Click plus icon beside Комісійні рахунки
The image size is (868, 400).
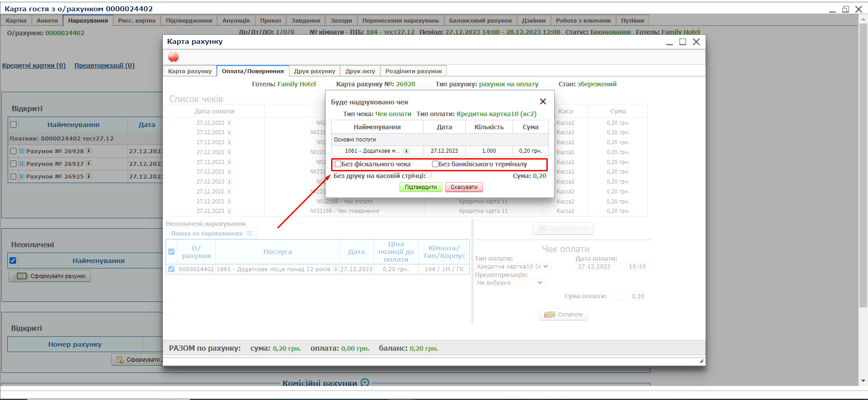click(x=365, y=382)
